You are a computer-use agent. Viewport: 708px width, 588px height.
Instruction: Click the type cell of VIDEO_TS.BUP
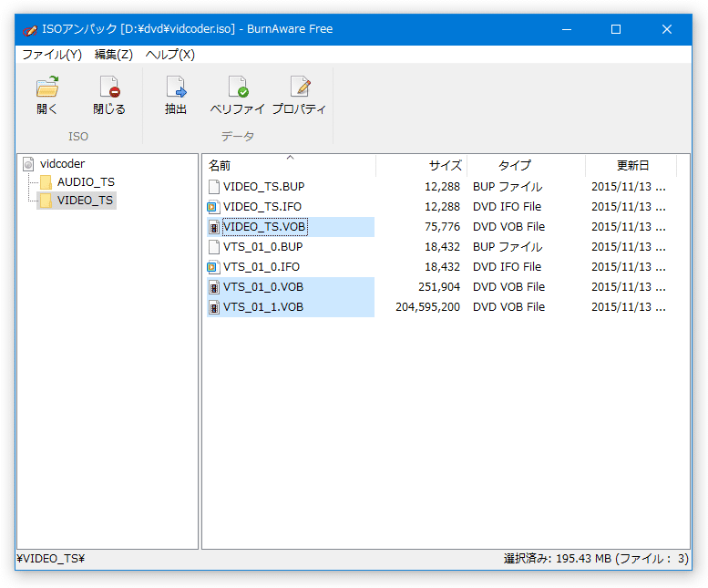click(x=508, y=187)
